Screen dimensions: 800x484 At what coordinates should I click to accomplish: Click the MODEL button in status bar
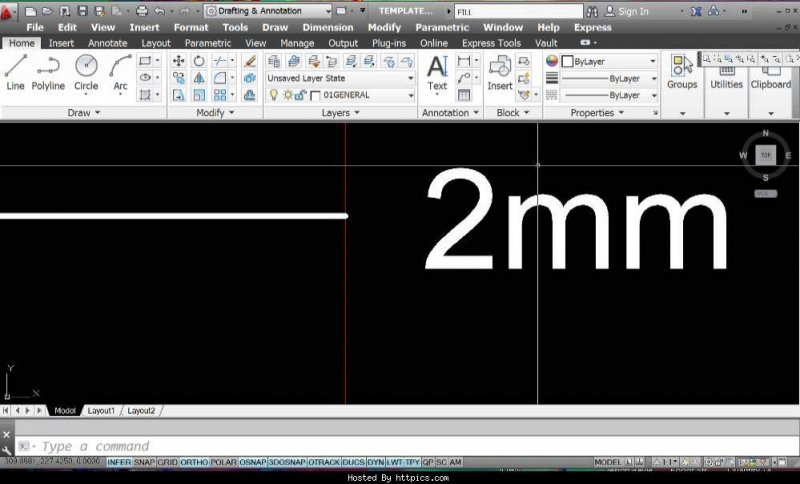pos(608,462)
